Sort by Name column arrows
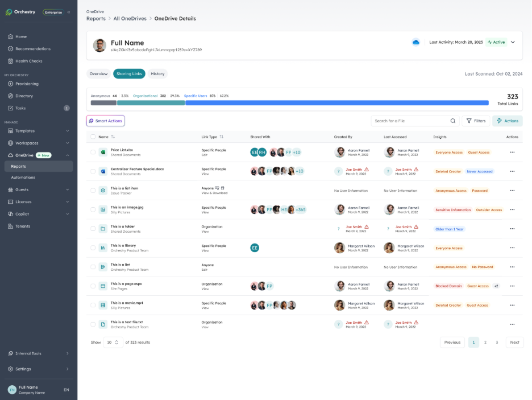 coord(113,137)
